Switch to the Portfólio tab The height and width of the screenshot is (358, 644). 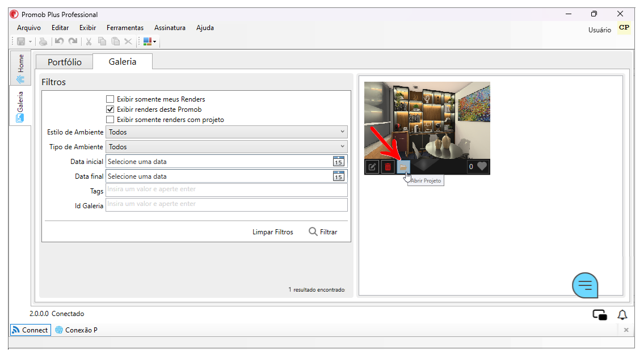pyautogui.click(x=65, y=62)
